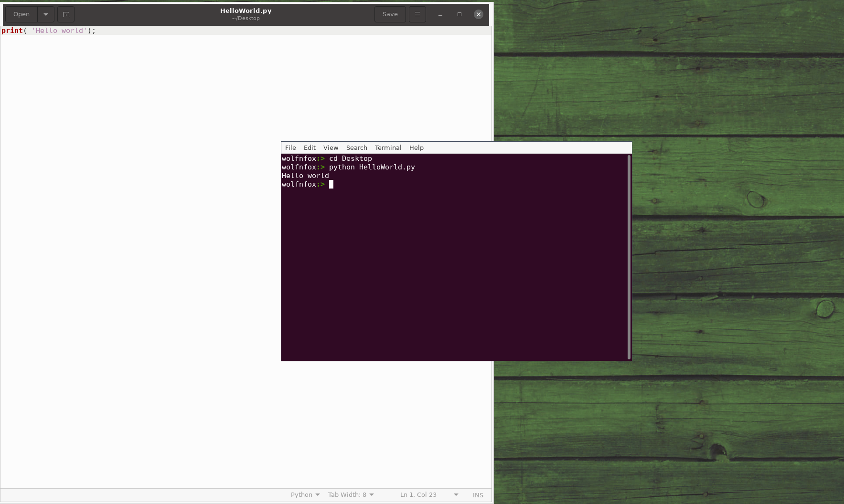The image size is (844, 504).
Task: Open gedit's hamburger menu
Action: (x=417, y=14)
